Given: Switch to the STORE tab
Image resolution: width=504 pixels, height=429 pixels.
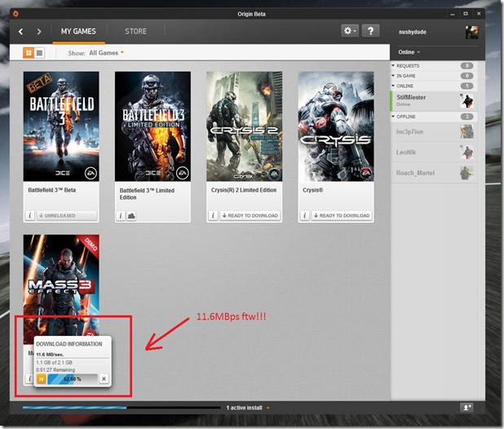Looking at the screenshot, I should [x=135, y=32].
